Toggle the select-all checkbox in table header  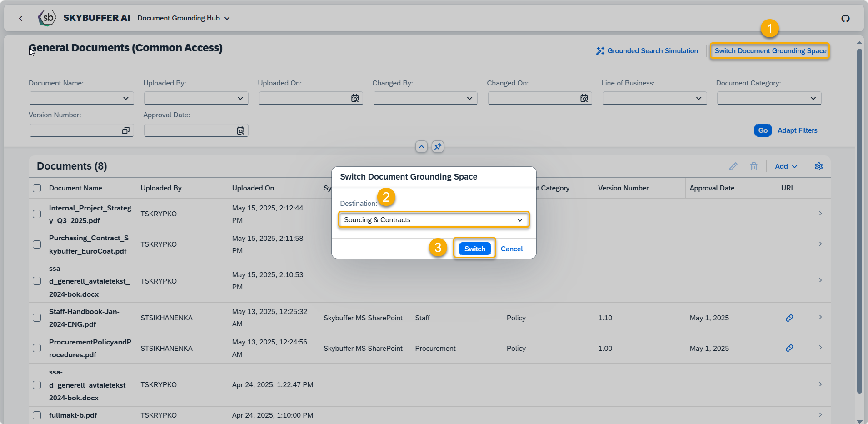pos(37,188)
